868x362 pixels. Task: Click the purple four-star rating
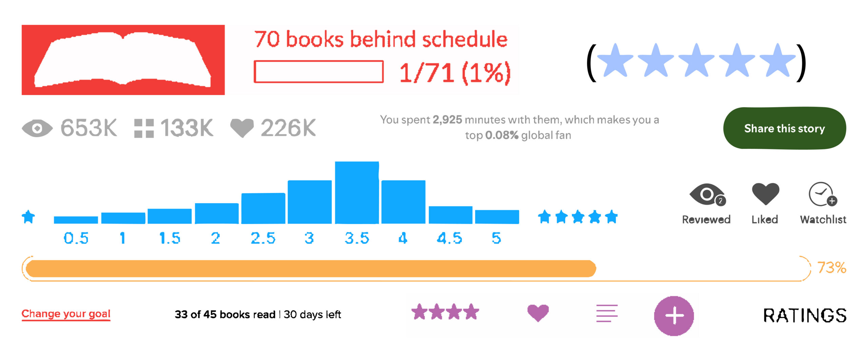point(445,312)
